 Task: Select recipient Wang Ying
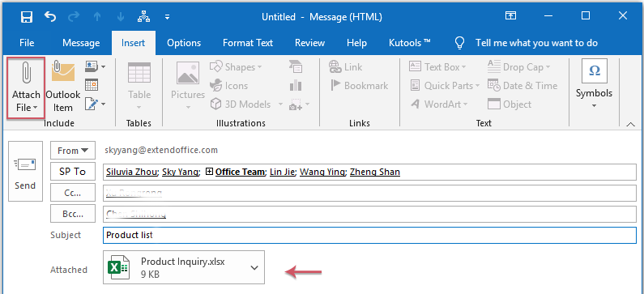322,172
